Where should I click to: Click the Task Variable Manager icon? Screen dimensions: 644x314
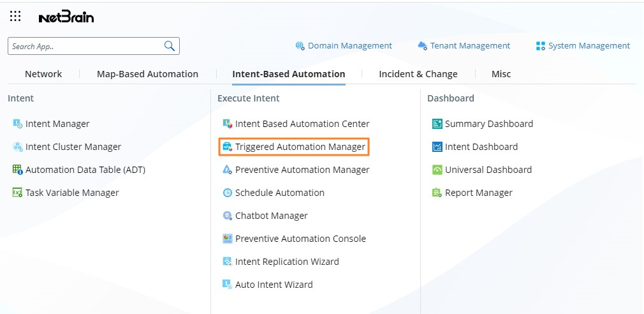(18, 193)
